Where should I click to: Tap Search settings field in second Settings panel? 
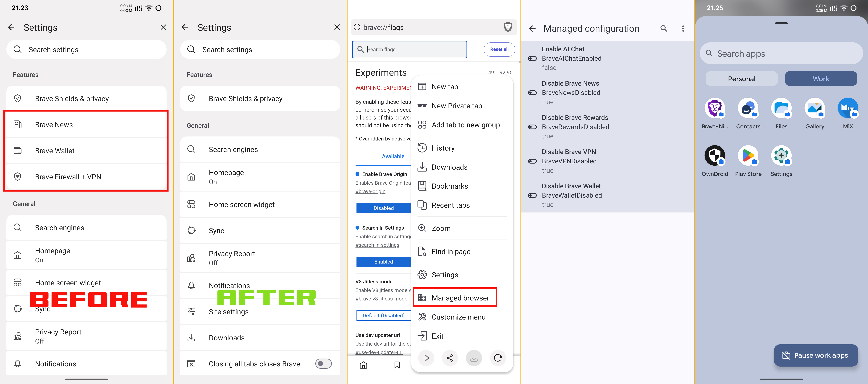pos(260,49)
